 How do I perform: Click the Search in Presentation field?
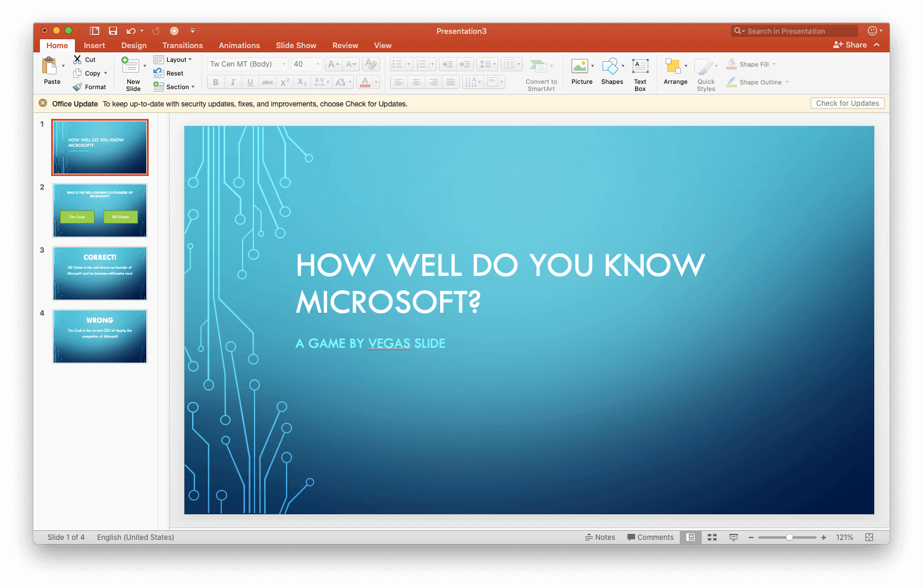pos(795,31)
